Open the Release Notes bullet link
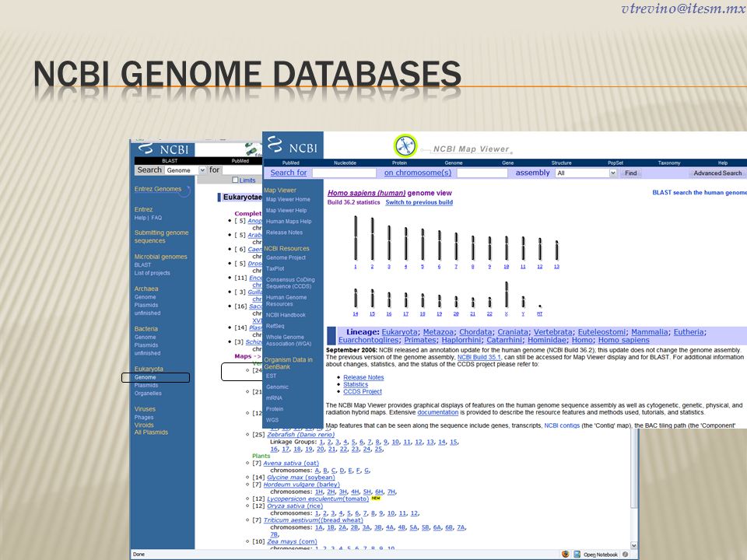Screen dimensions: 747x560 [x=363, y=377]
